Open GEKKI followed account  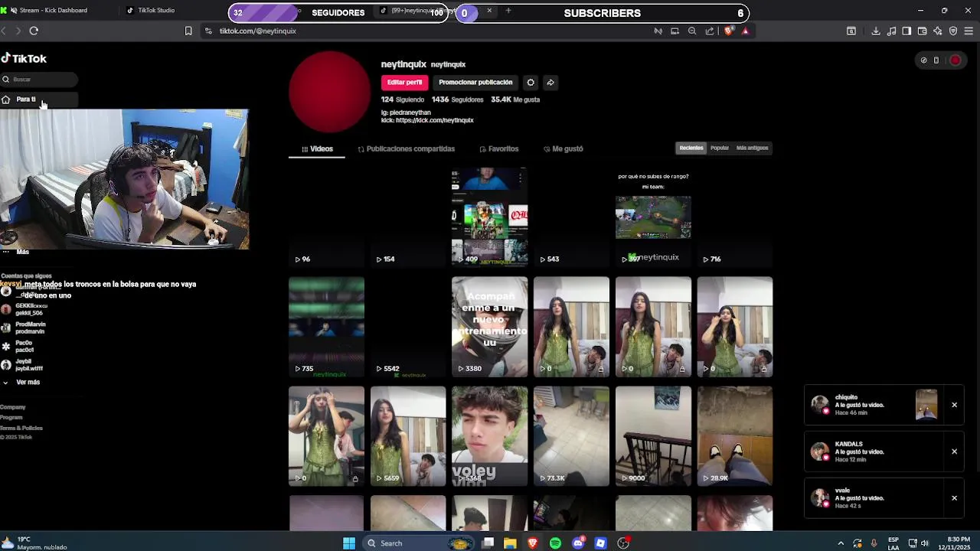pyautogui.click(x=23, y=309)
